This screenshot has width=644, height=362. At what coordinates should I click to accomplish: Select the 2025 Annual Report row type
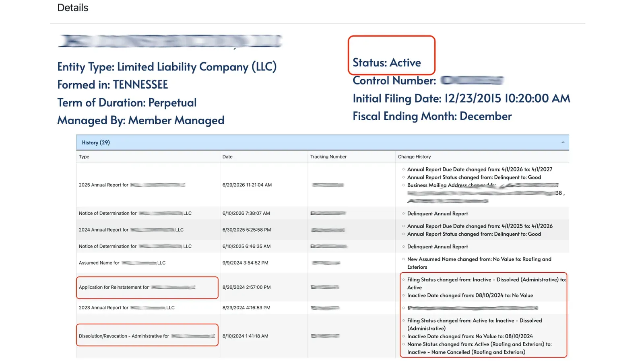pos(132,185)
